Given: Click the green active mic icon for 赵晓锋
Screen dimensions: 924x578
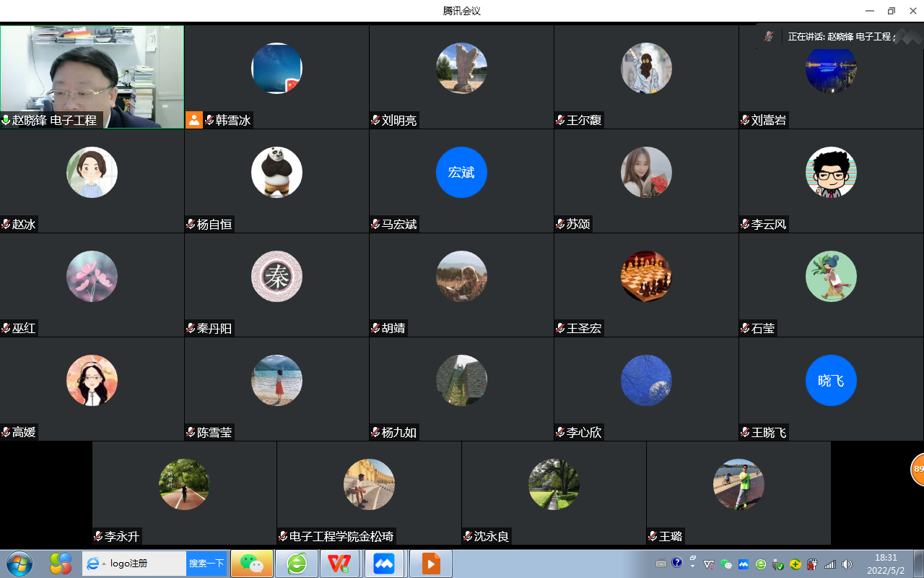Looking at the screenshot, I should tap(6, 121).
